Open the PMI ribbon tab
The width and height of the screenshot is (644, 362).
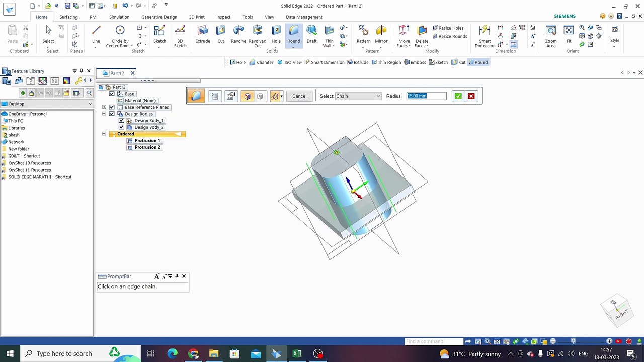pos(94,17)
